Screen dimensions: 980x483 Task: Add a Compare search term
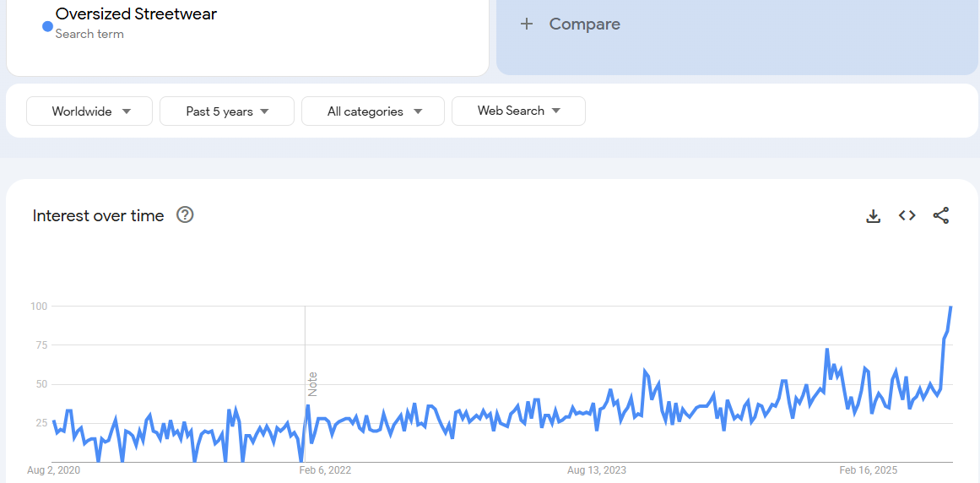584,24
